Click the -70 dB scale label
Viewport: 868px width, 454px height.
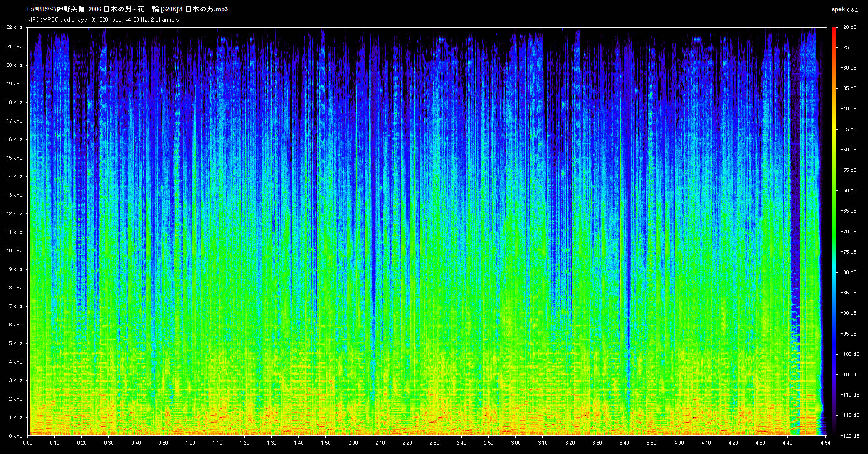point(848,232)
